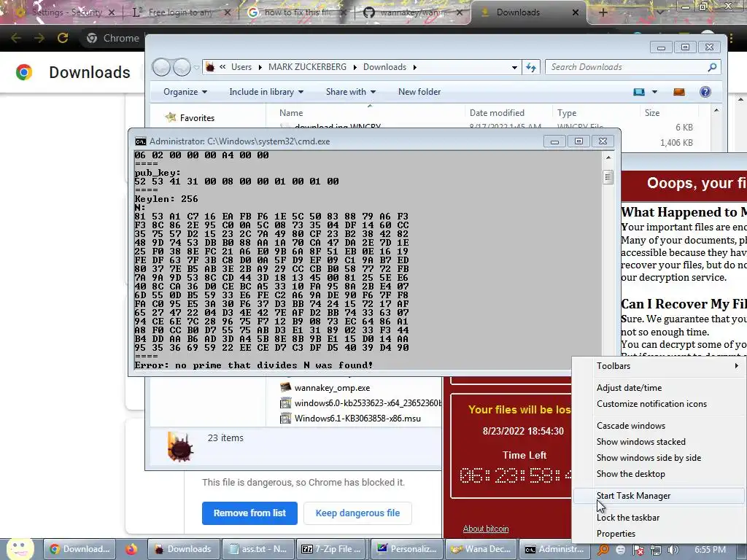The width and height of the screenshot is (747, 560).
Task: Reload the Chrome page
Action: pyautogui.click(x=63, y=38)
